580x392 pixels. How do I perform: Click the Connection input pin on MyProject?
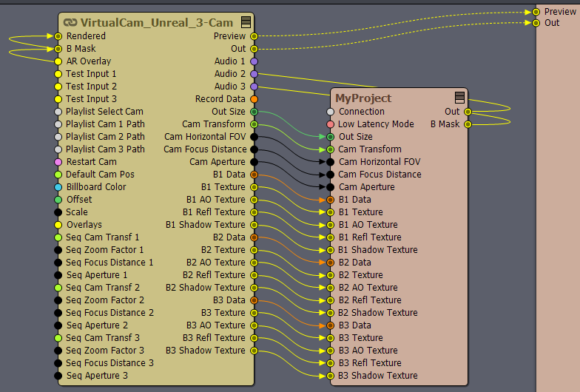point(331,112)
